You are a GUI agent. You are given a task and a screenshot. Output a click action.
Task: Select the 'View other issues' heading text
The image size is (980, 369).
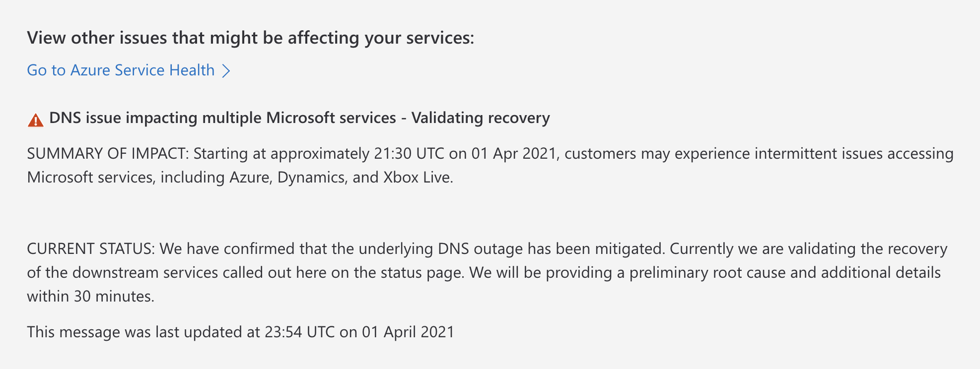pos(251,38)
